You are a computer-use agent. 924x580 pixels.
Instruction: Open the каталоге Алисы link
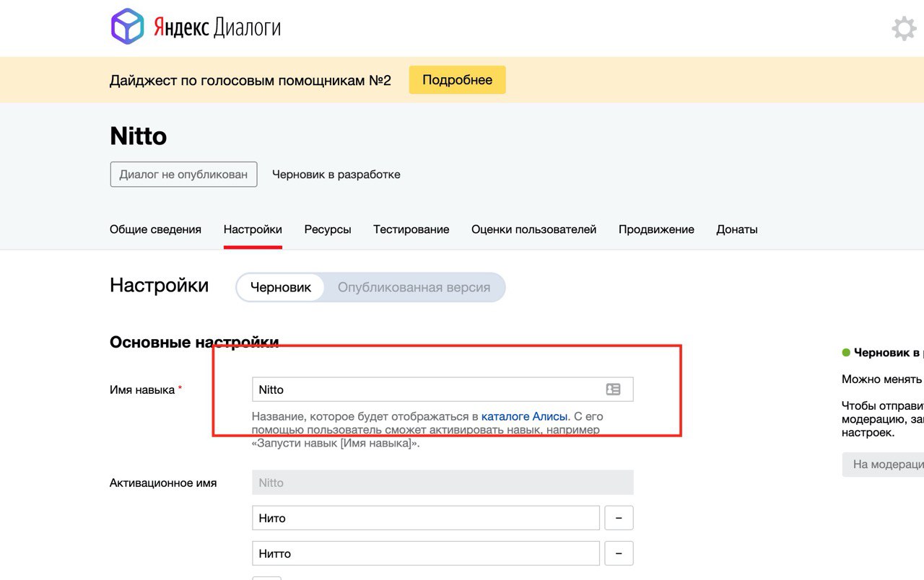pos(525,416)
